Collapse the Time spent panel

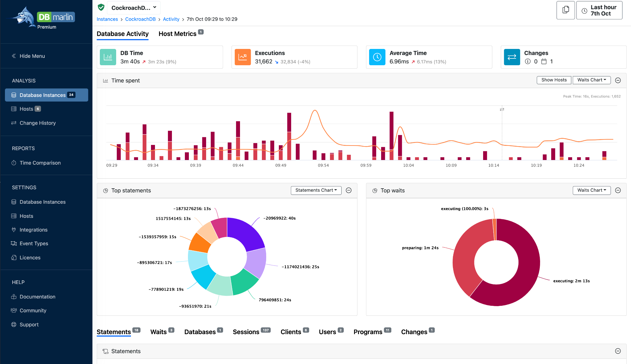point(618,80)
